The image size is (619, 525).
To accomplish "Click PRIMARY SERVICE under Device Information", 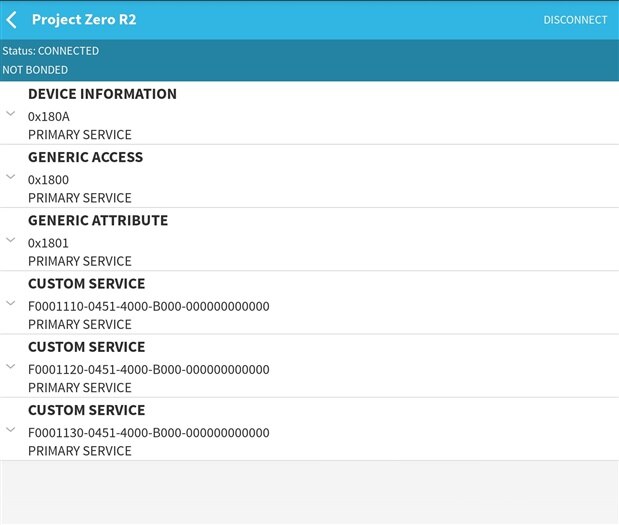I will click(x=80, y=135).
